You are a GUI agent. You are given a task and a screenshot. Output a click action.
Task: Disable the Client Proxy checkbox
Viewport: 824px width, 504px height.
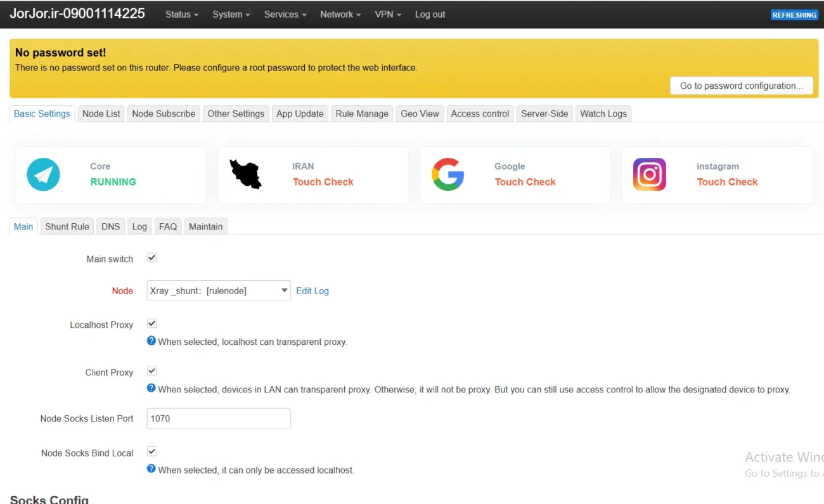151,371
